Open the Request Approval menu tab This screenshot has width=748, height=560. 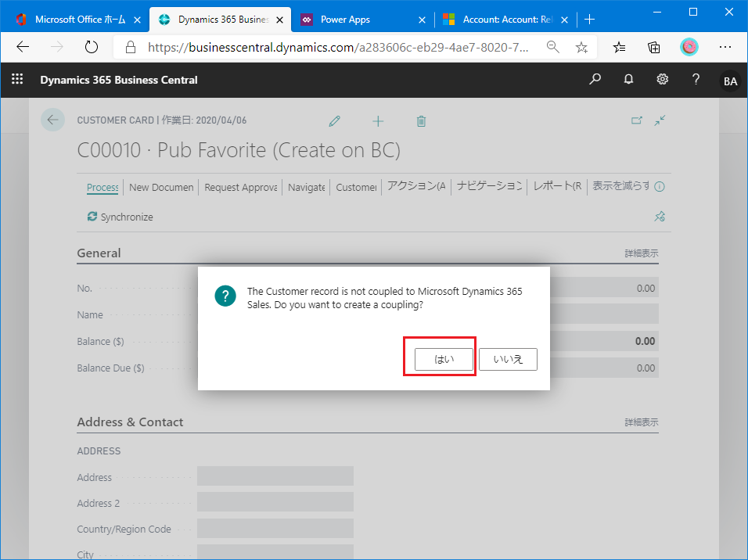coord(241,187)
